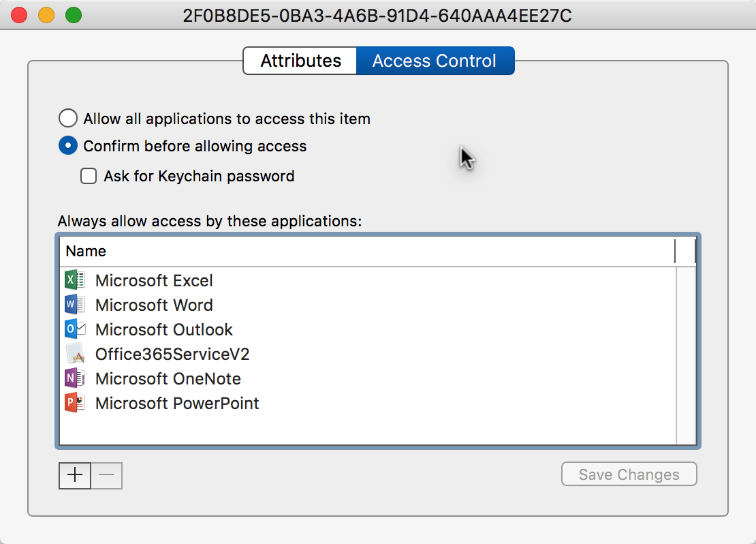756x544 pixels.
Task: Click the Microsoft Outlook icon
Action: click(x=74, y=329)
